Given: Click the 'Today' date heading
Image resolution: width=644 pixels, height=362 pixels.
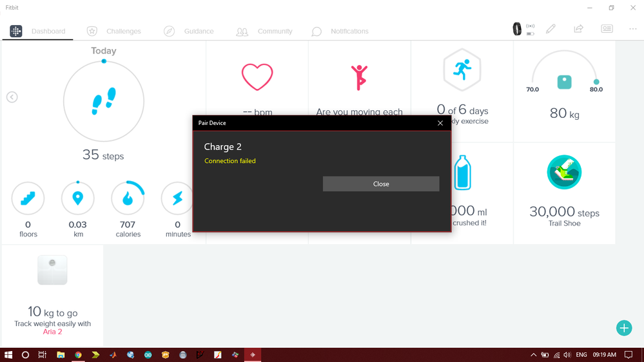Looking at the screenshot, I should (104, 51).
